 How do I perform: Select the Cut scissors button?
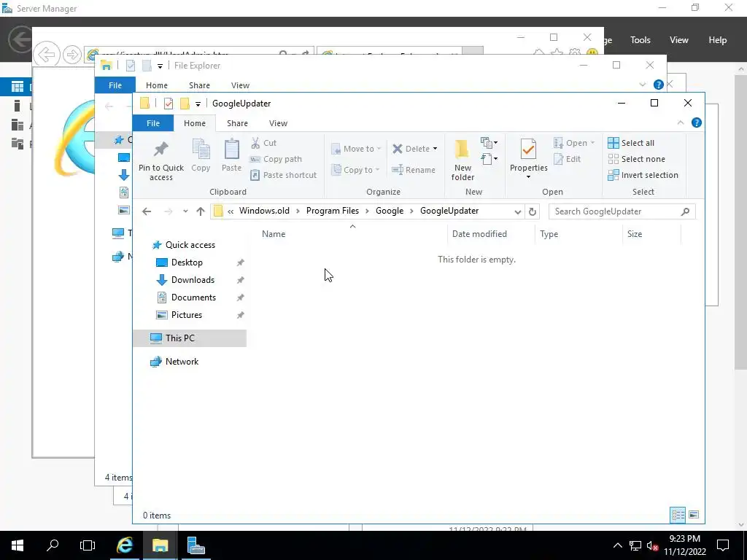click(x=263, y=143)
